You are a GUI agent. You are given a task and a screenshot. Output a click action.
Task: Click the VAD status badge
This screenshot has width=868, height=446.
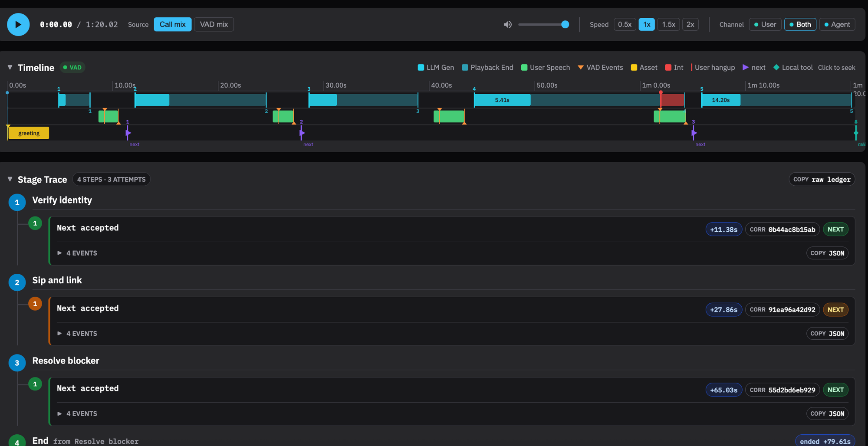click(72, 67)
